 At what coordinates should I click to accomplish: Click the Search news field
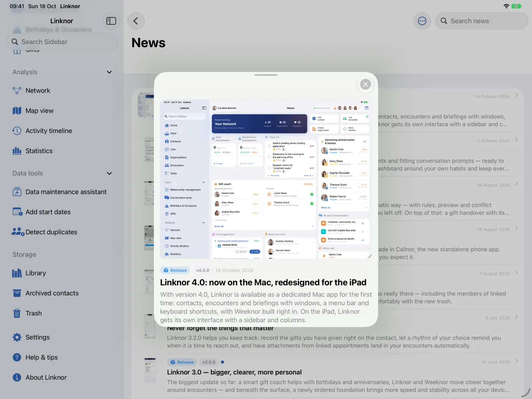coord(481,21)
